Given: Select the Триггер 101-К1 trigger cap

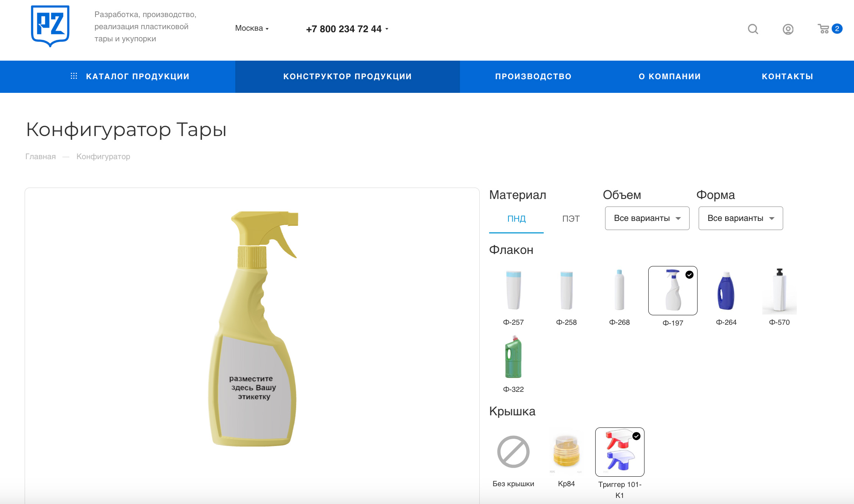Looking at the screenshot, I should pyautogui.click(x=620, y=452).
